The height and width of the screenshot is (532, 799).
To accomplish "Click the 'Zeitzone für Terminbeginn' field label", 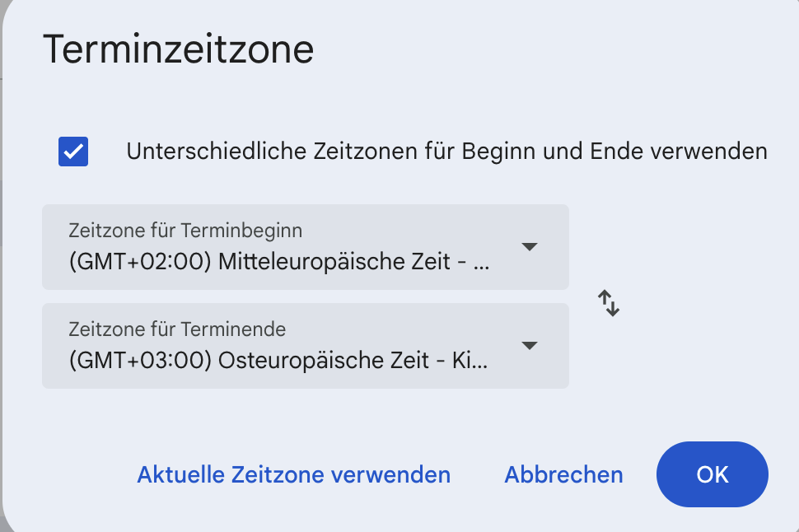I will (185, 231).
